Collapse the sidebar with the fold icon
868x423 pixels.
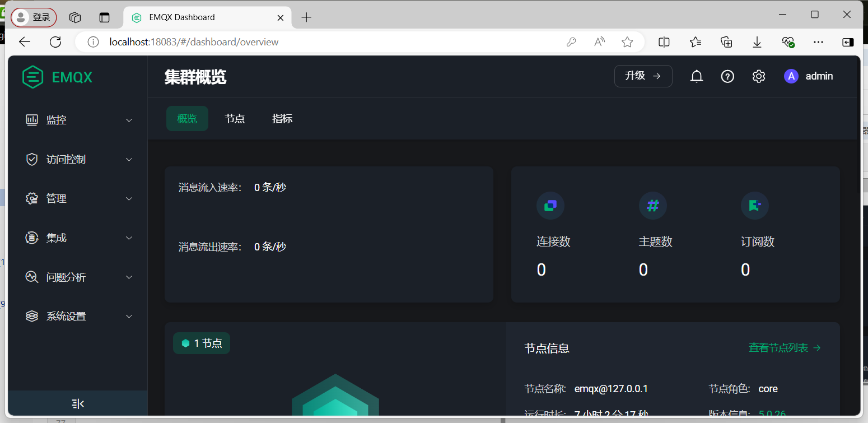[x=78, y=403]
